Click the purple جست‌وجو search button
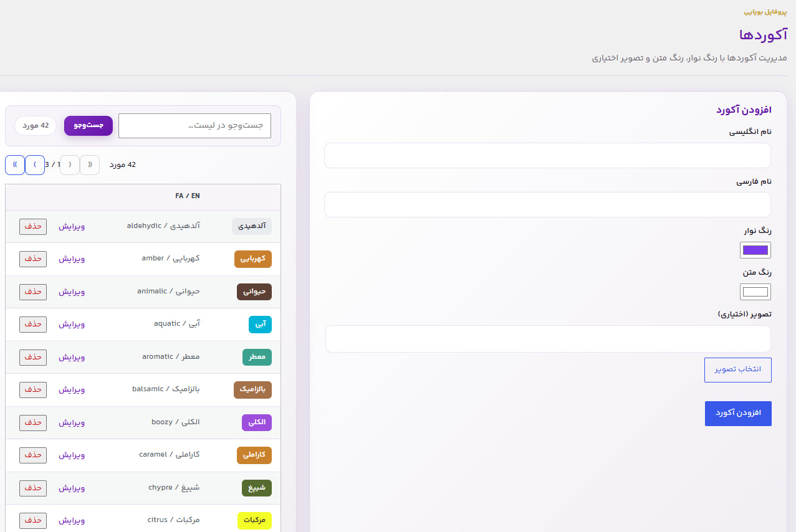Viewport: 796px width, 532px height. click(x=89, y=126)
